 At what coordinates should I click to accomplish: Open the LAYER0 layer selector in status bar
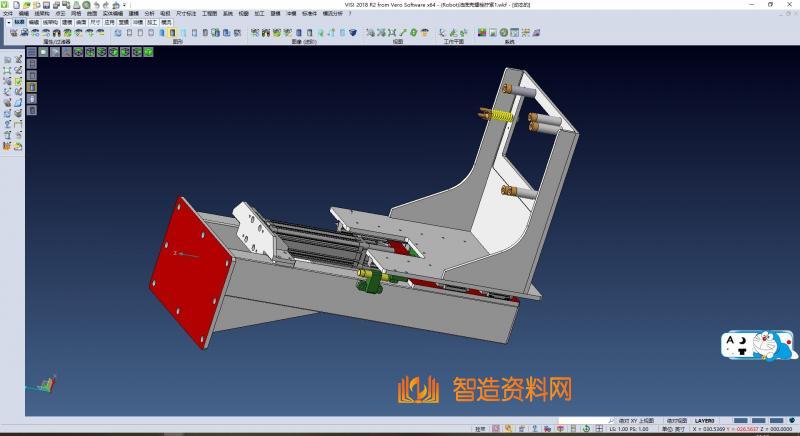click(706, 421)
